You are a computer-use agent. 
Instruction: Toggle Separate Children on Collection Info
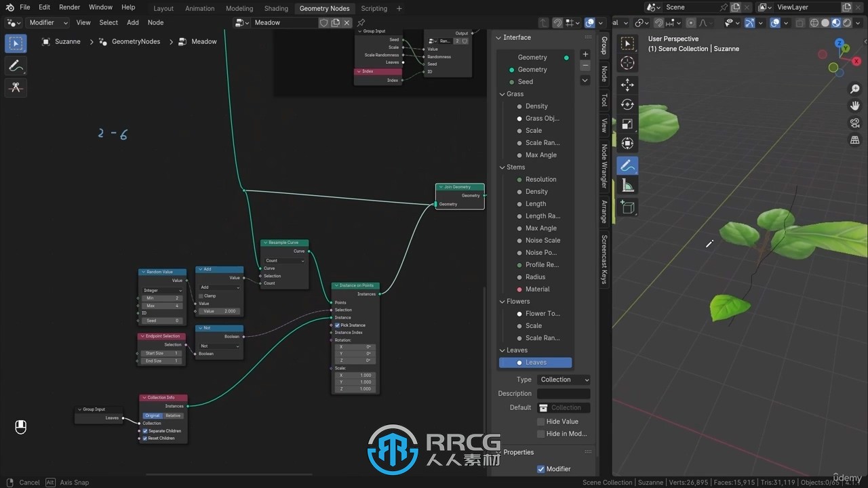pos(145,431)
